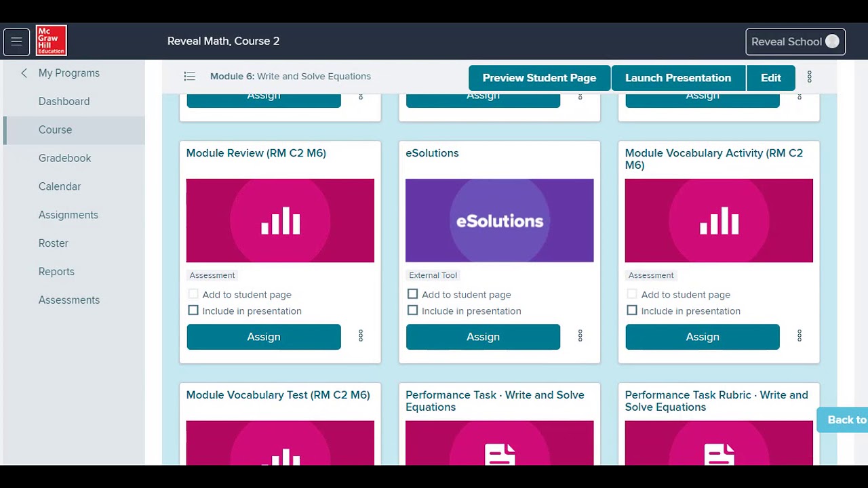868x488 pixels.
Task: Check Add to student page for Module Review
Action: (x=193, y=294)
